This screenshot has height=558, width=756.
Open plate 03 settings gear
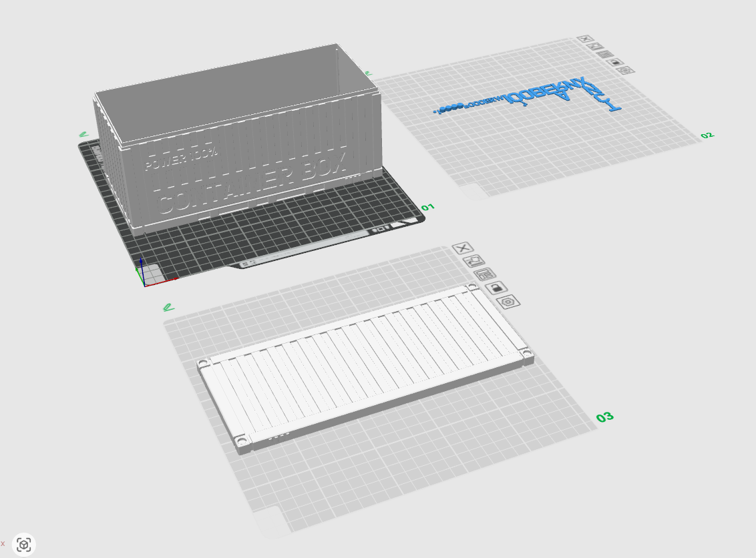pyautogui.click(x=508, y=302)
